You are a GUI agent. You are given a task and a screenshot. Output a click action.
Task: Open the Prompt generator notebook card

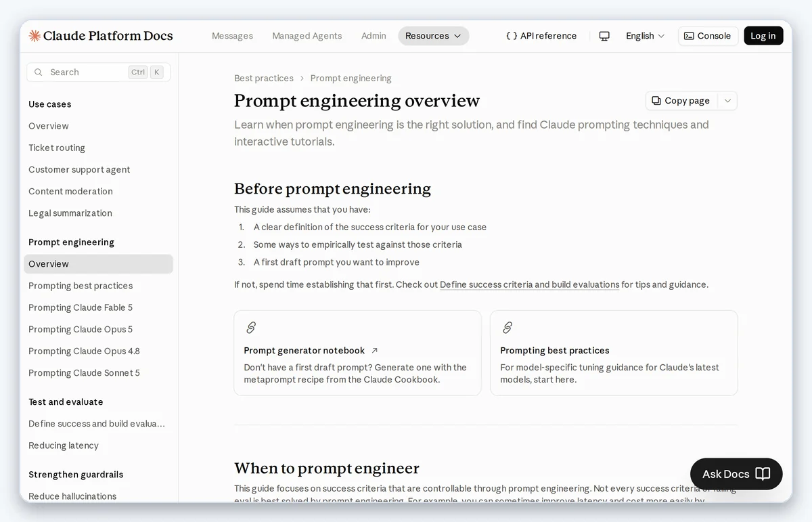pyautogui.click(x=357, y=353)
